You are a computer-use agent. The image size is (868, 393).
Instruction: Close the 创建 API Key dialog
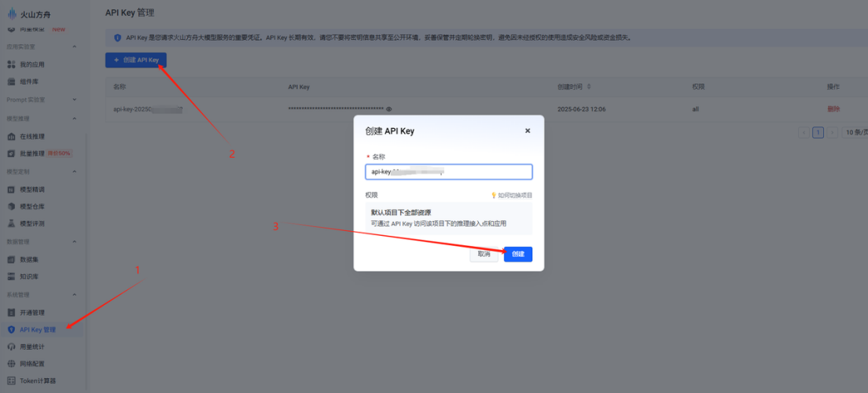(x=528, y=130)
